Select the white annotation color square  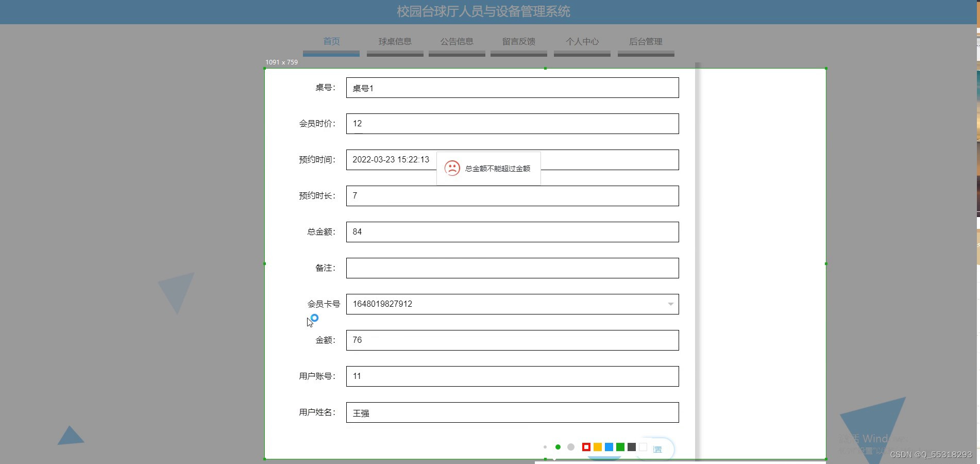(x=643, y=447)
